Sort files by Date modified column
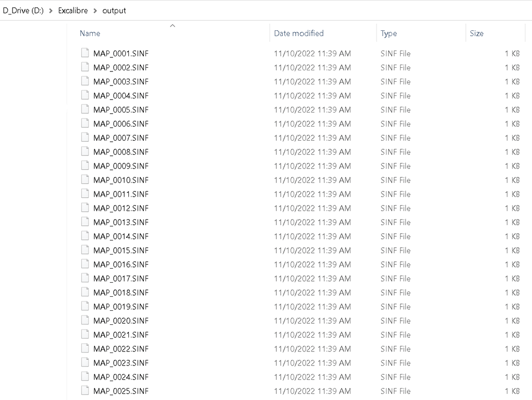 click(x=299, y=33)
